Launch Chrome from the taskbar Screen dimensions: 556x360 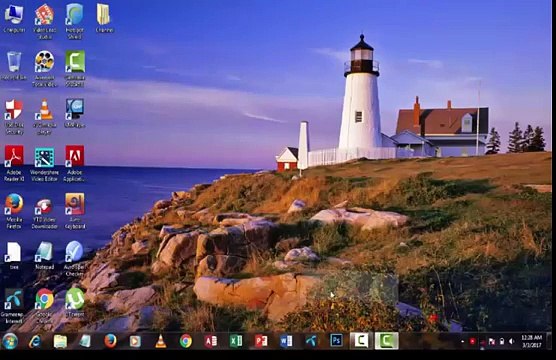pyautogui.click(x=185, y=341)
